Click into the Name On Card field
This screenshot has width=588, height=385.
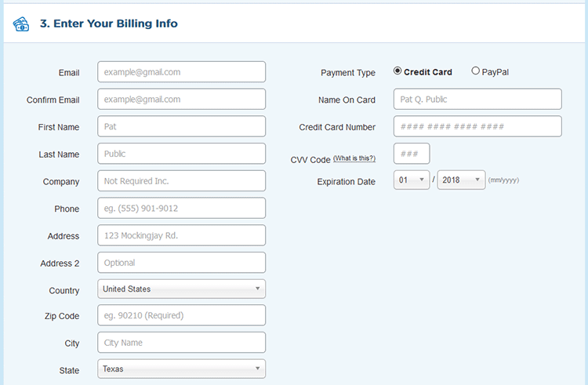click(x=477, y=99)
